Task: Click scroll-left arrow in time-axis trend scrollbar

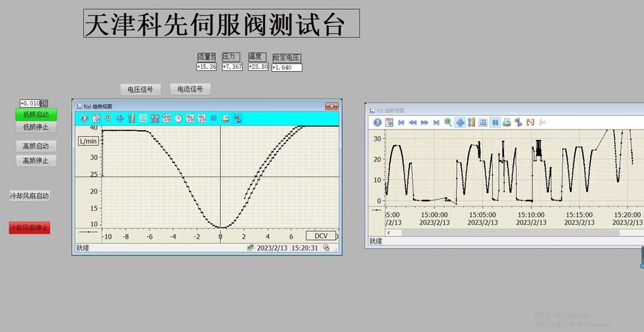Action: [x=389, y=233]
